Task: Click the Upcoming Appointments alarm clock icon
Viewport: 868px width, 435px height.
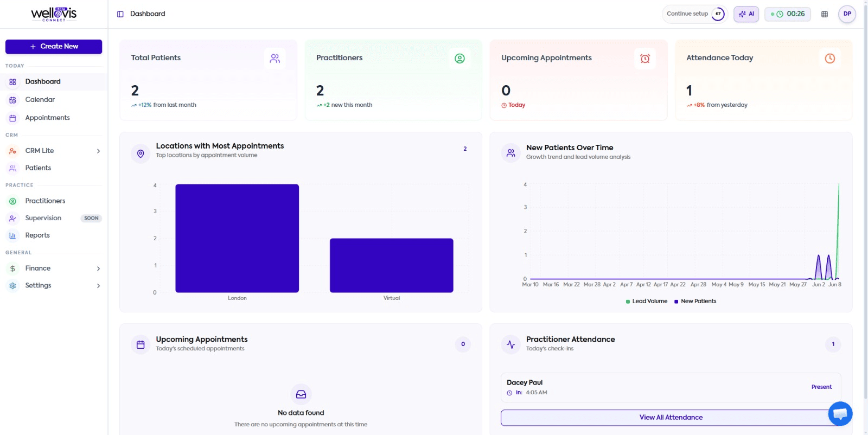Action: (645, 59)
